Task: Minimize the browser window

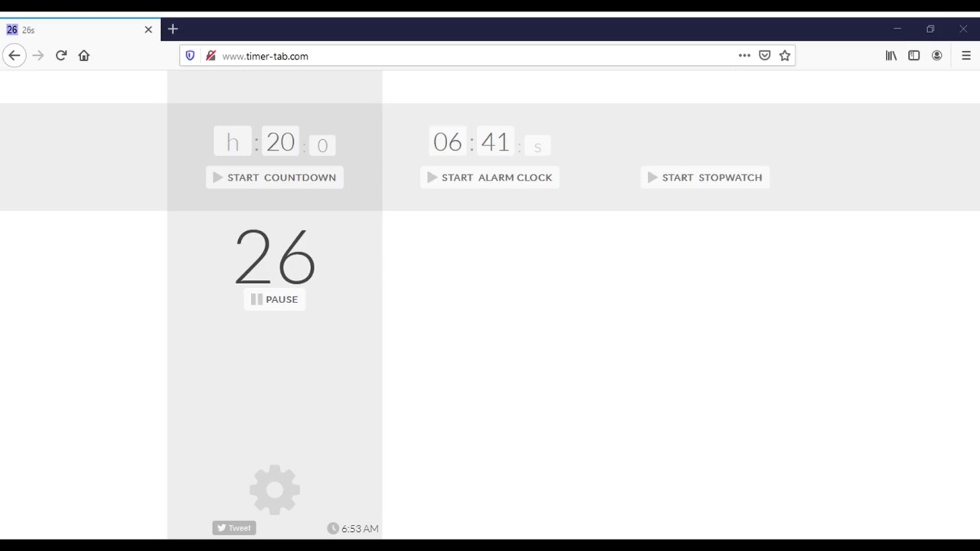Action: [897, 29]
